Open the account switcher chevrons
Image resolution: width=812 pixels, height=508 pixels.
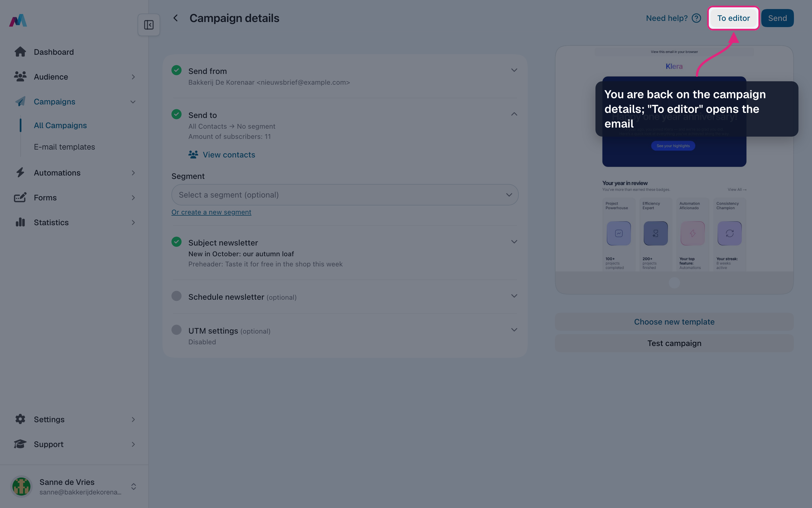(x=133, y=487)
